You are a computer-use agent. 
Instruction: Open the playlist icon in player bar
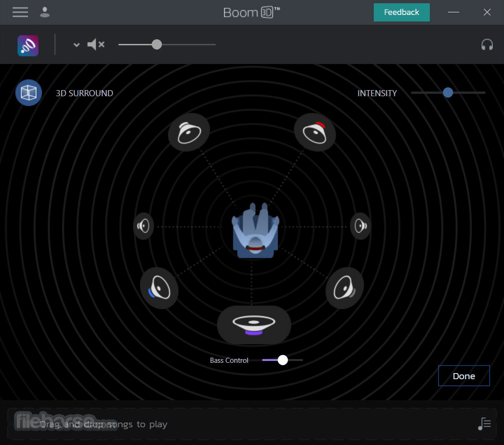pos(484,424)
